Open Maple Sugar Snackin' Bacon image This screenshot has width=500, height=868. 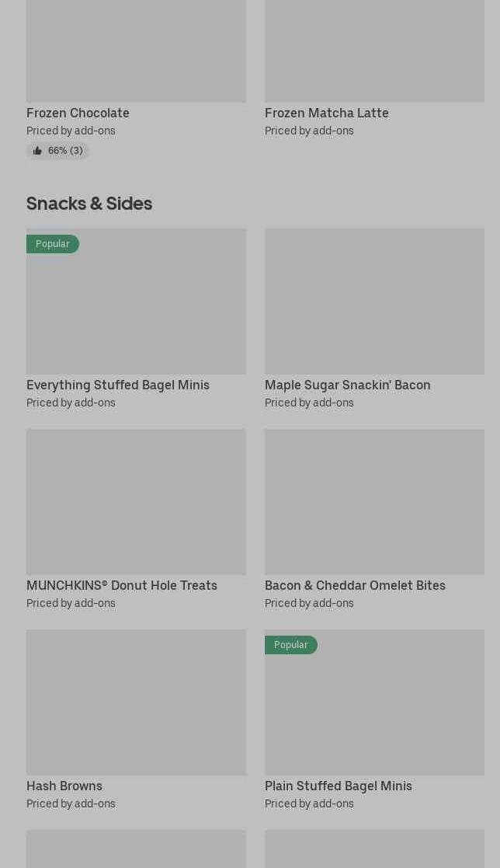click(374, 301)
